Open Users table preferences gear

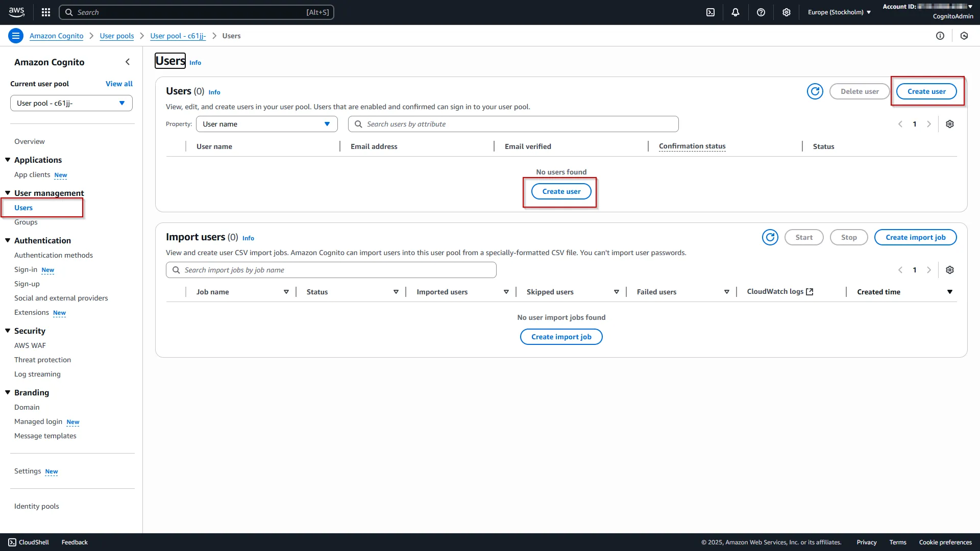point(950,124)
